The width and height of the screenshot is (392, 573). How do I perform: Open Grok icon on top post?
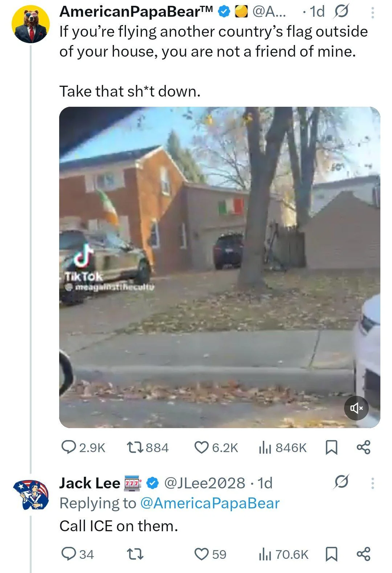click(x=341, y=12)
